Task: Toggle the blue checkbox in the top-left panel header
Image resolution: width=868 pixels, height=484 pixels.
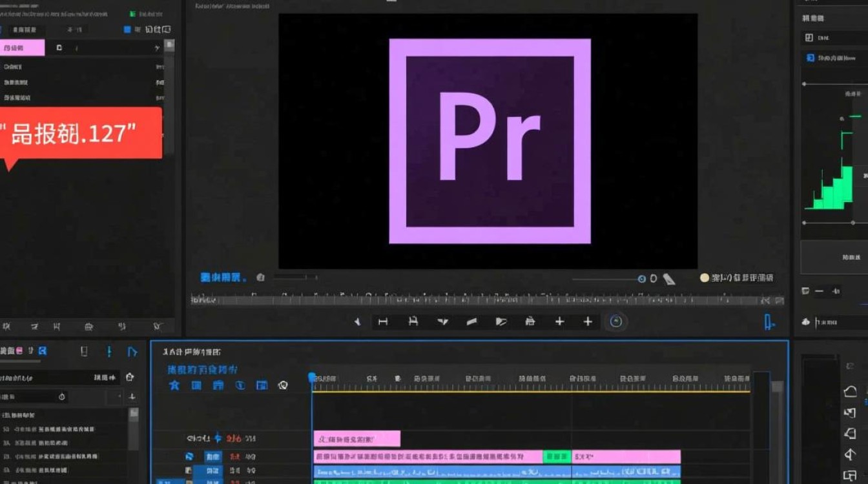Action: pos(127,30)
